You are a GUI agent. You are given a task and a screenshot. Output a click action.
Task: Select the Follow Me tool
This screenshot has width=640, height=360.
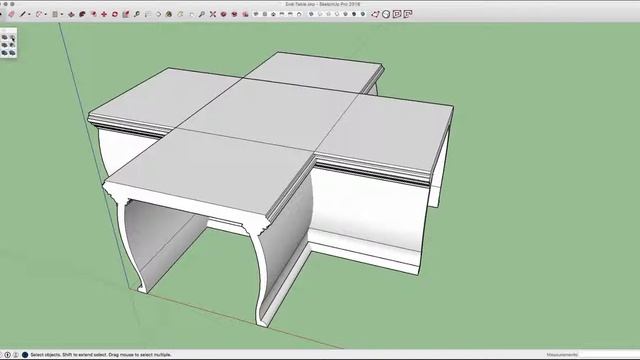[x=82, y=14]
